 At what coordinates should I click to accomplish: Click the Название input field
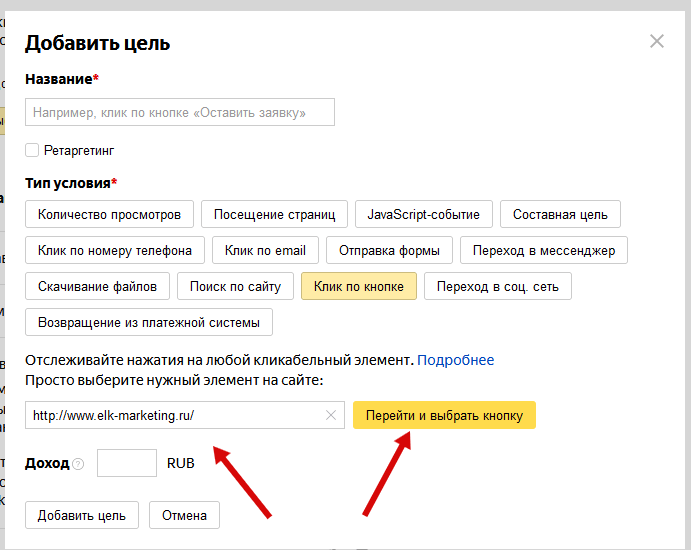(180, 113)
